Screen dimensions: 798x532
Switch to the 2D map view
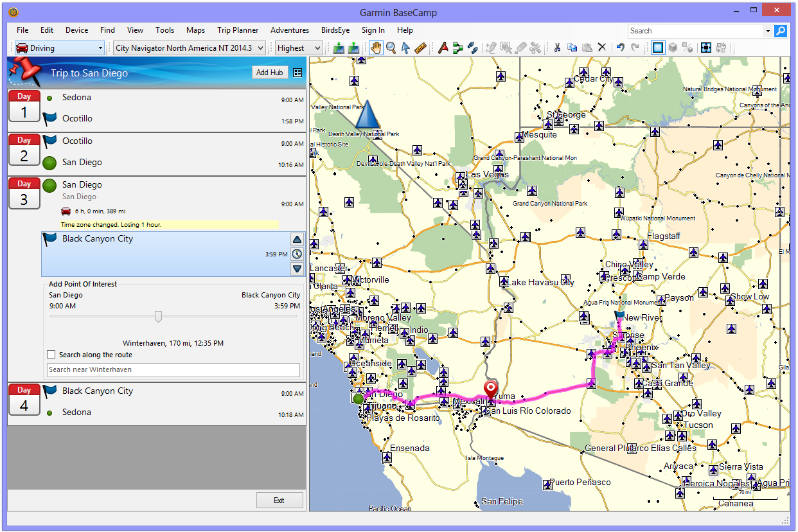click(657, 48)
